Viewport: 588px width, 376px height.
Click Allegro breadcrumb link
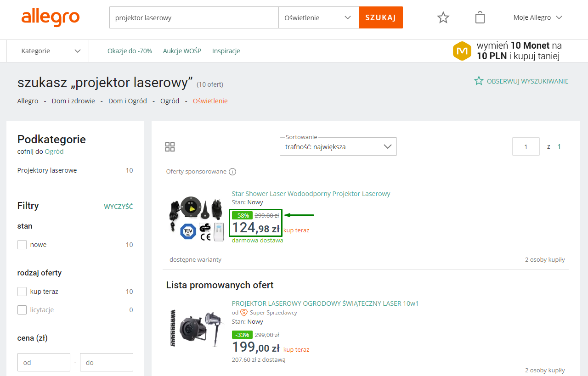coord(28,101)
